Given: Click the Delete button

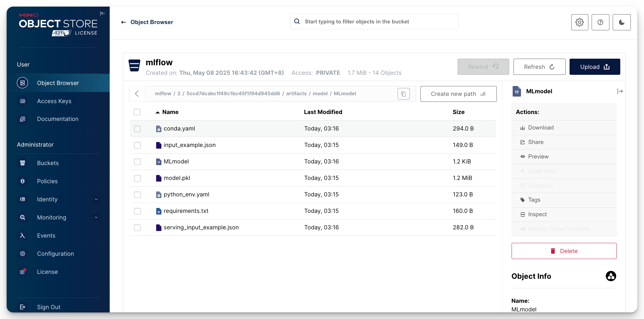Looking at the screenshot, I should click(564, 251).
